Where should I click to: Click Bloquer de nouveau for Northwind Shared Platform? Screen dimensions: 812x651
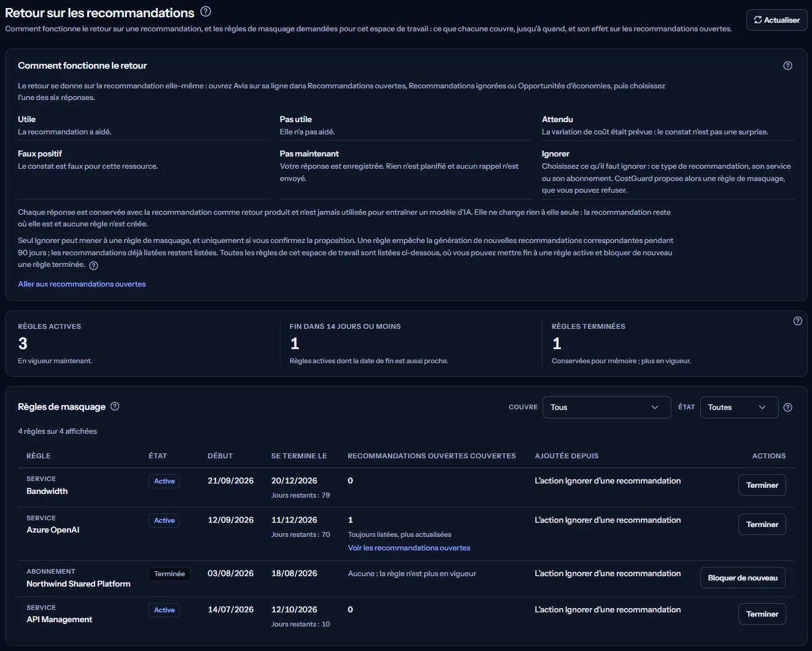pyautogui.click(x=743, y=578)
